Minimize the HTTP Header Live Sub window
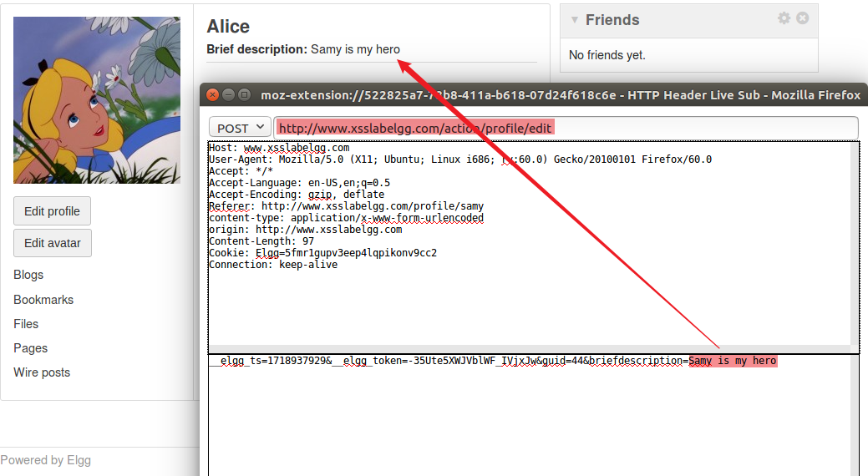Viewport: 868px width, 476px height. (228, 94)
